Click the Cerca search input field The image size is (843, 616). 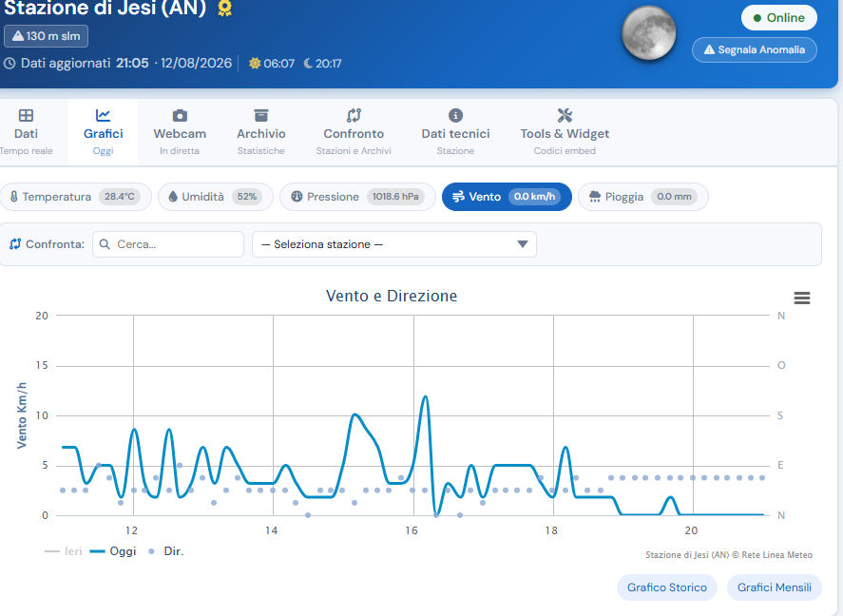point(168,244)
